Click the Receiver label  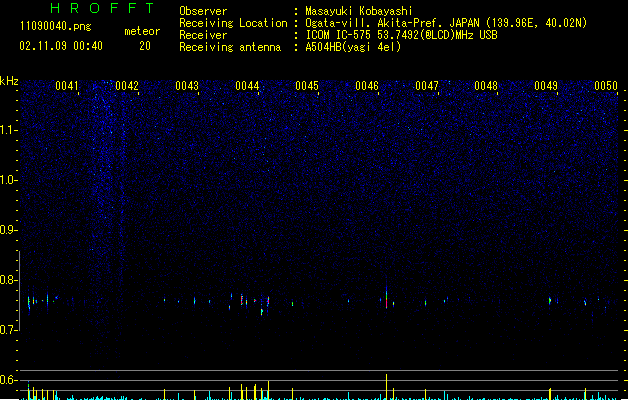(203, 35)
